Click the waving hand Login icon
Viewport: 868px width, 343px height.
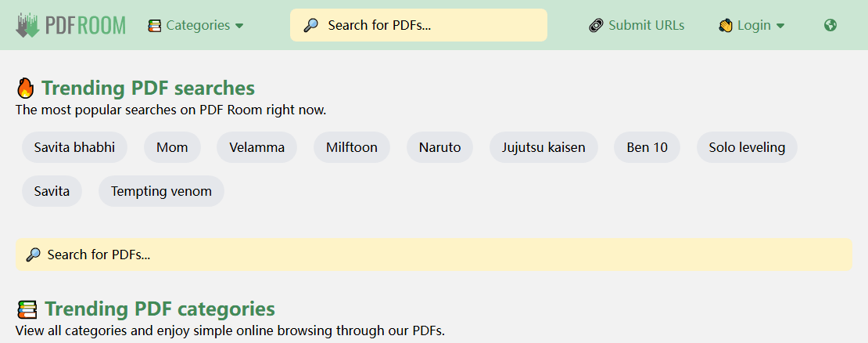point(726,26)
